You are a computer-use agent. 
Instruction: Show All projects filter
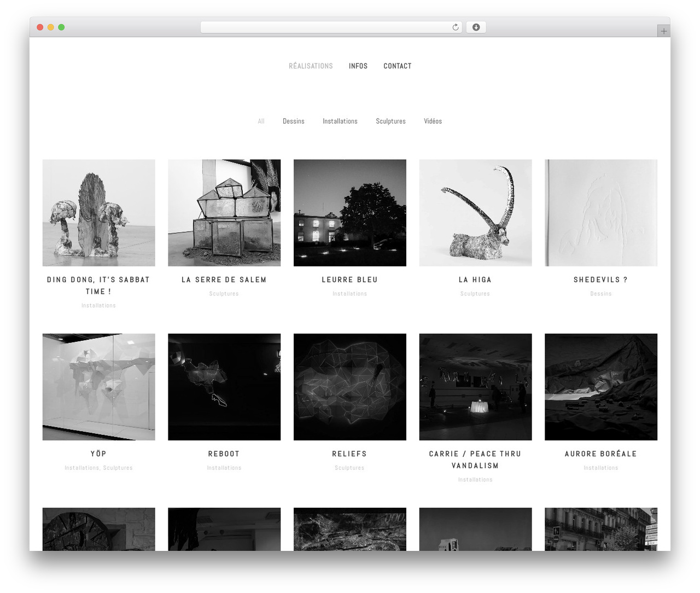pyautogui.click(x=261, y=121)
